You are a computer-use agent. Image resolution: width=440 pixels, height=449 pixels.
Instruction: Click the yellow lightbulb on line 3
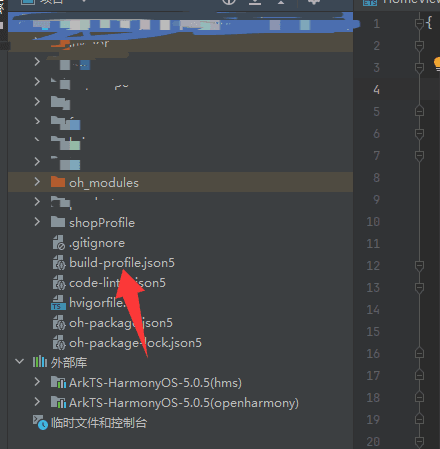(x=437, y=64)
